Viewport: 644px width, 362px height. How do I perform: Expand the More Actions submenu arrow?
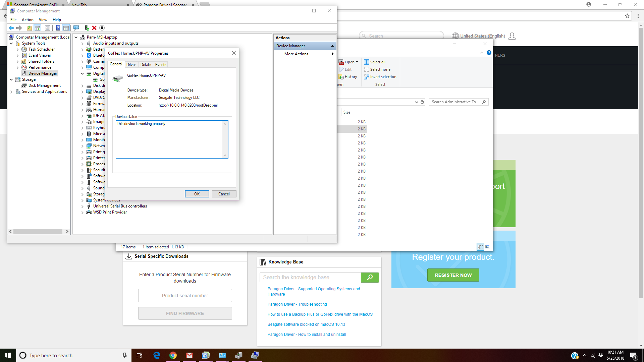click(332, 54)
